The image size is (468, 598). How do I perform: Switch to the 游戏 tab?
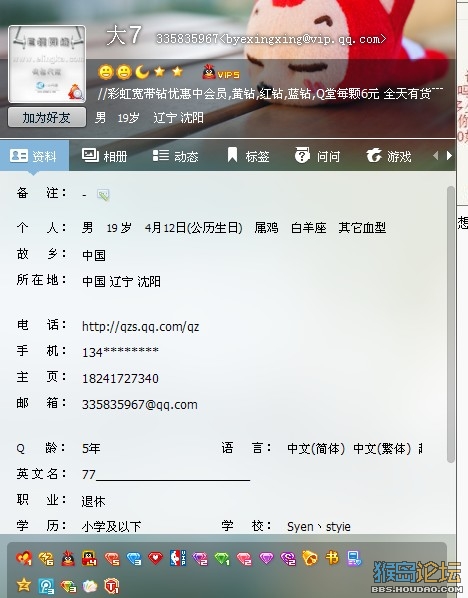[x=389, y=156]
